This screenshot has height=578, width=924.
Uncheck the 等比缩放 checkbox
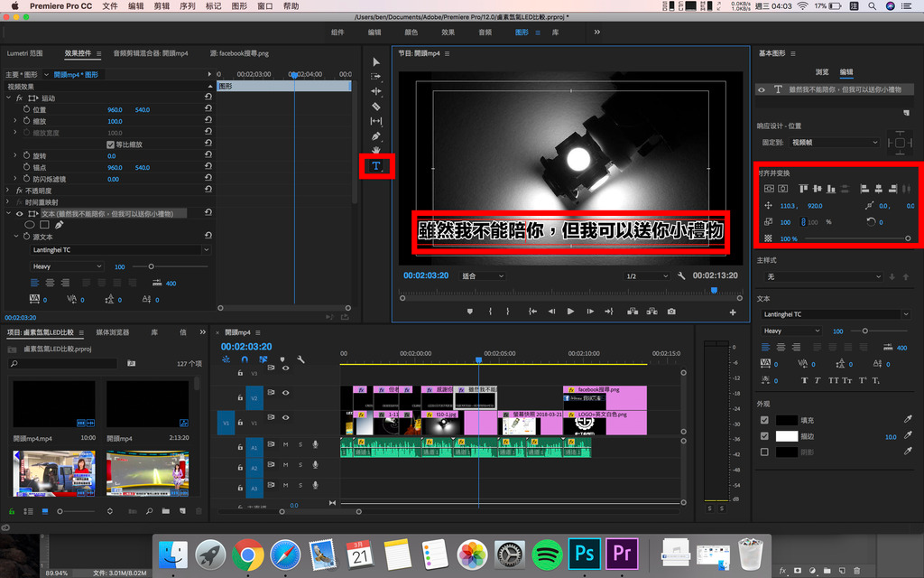110,144
